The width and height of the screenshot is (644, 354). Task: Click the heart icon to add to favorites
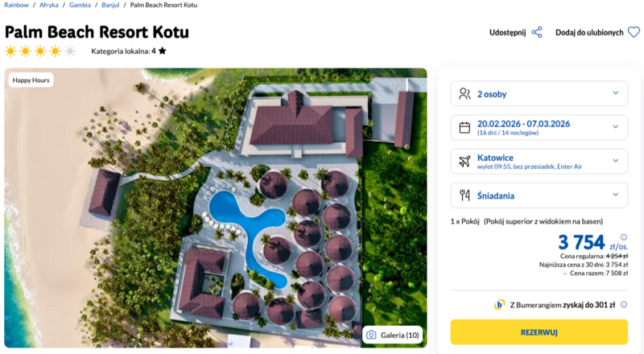(x=634, y=32)
